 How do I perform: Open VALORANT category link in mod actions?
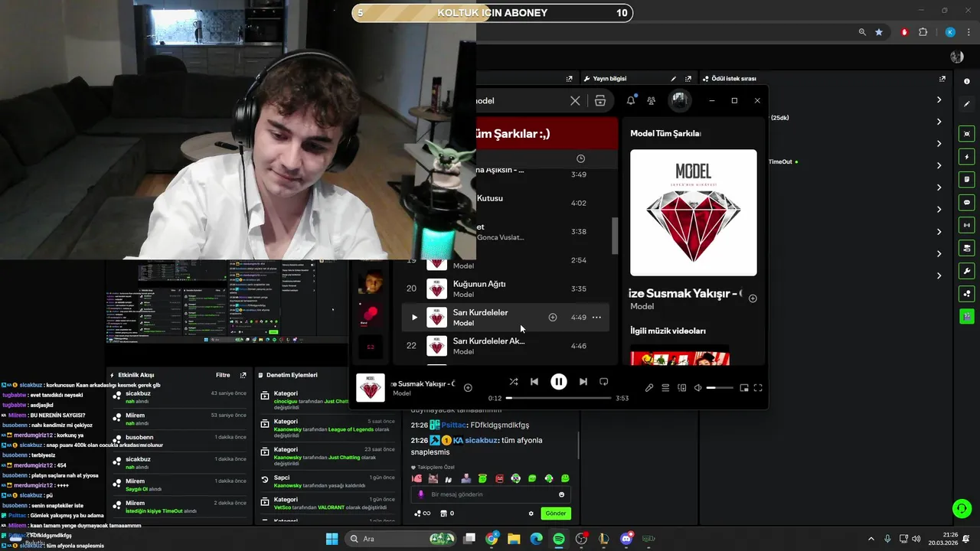pyautogui.click(x=325, y=507)
